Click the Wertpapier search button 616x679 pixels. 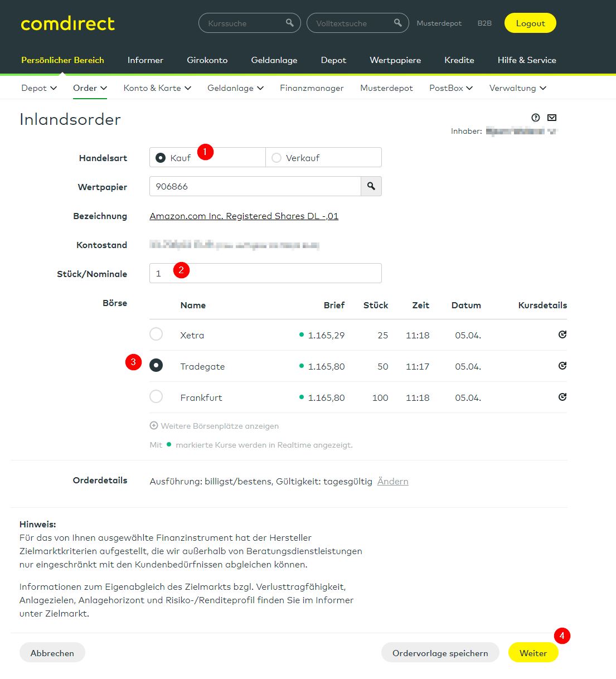[x=371, y=186]
